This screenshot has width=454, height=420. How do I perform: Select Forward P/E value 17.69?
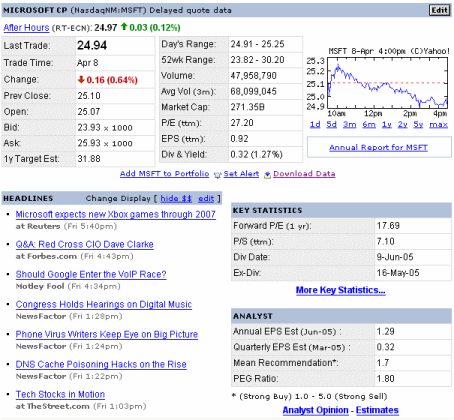coord(388,226)
